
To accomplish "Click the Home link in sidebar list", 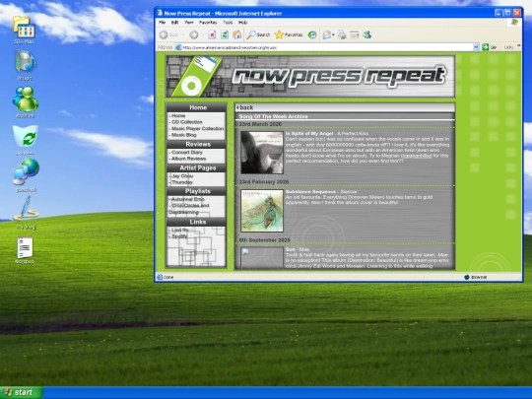I will (x=178, y=115).
